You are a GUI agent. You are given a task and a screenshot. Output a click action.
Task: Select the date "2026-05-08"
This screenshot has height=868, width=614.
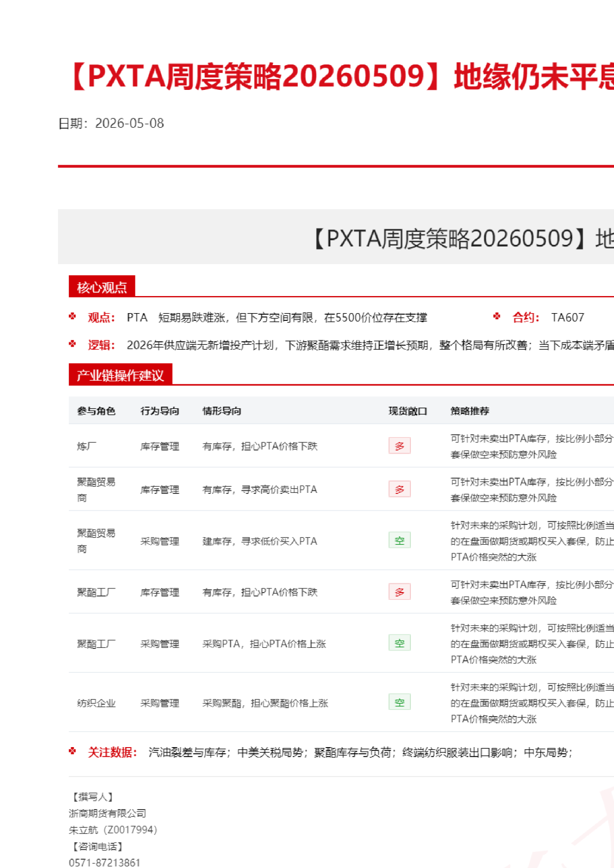coord(129,123)
